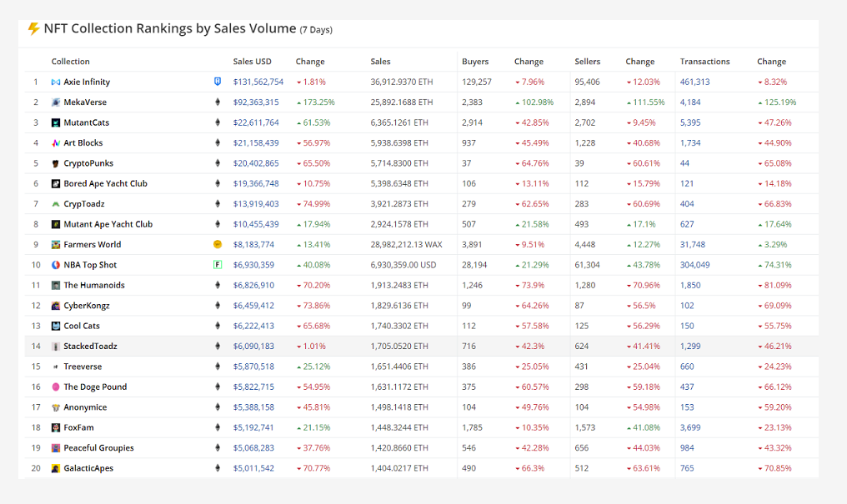
Task: Click the MutantCats collection logo icon
Action: click(56, 123)
